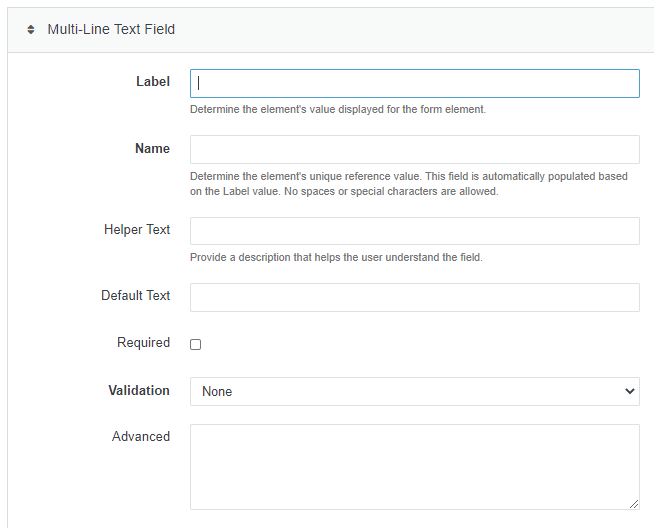The height and width of the screenshot is (528, 654).
Task: Select the Helper Text input box
Action: click(x=414, y=231)
